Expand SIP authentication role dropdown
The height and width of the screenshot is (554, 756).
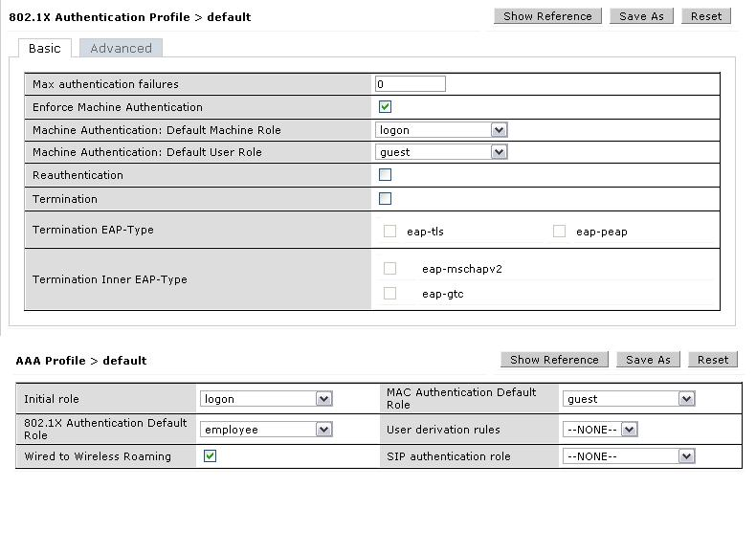point(685,456)
